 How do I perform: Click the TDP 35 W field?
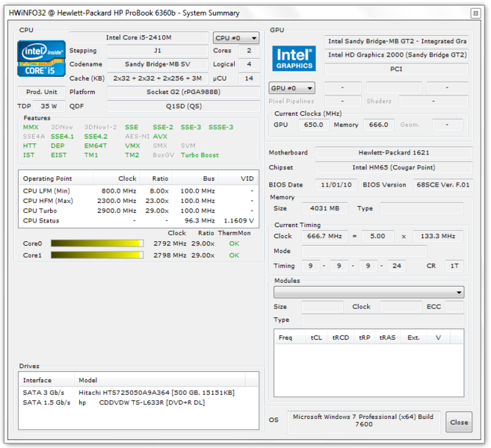[x=49, y=106]
